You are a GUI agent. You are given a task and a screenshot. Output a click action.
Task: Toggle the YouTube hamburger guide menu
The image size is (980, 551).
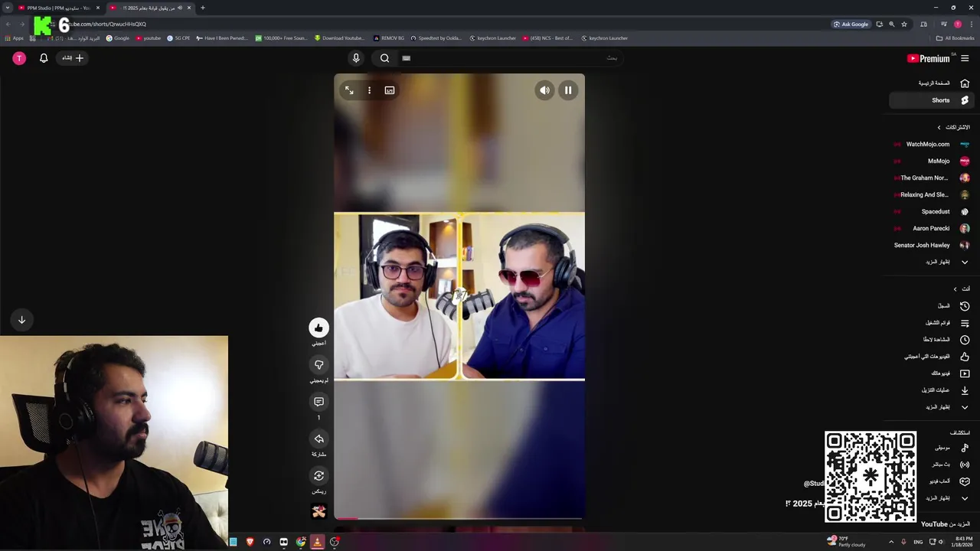pyautogui.click(x=965, y=58)
